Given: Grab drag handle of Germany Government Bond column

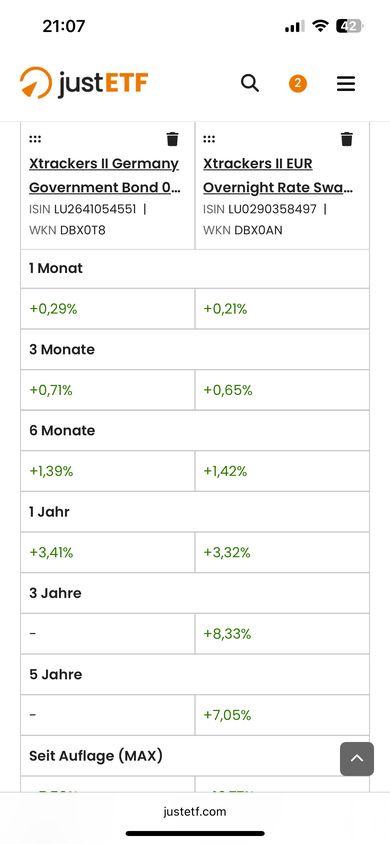Looking at the screenshot, I should point(35,139).
